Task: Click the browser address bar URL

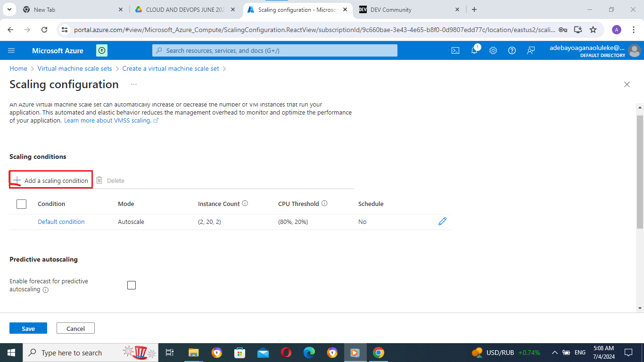Action: [314, 30]
